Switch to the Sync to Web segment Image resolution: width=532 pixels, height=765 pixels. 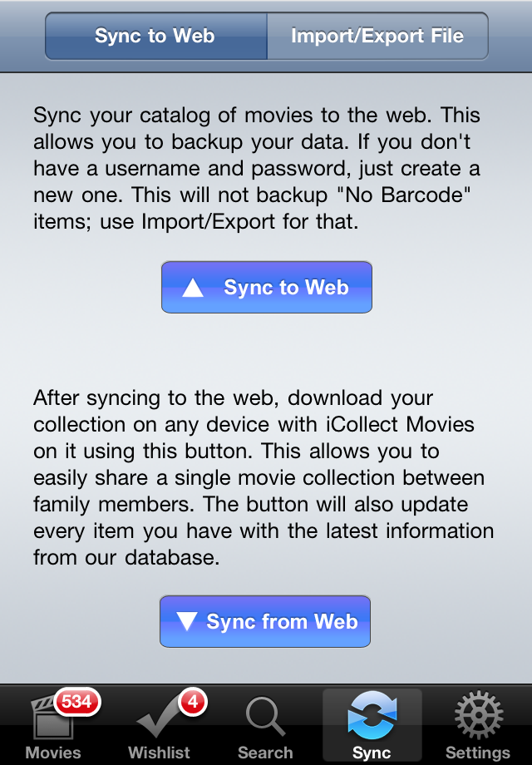tap(155, 37)
